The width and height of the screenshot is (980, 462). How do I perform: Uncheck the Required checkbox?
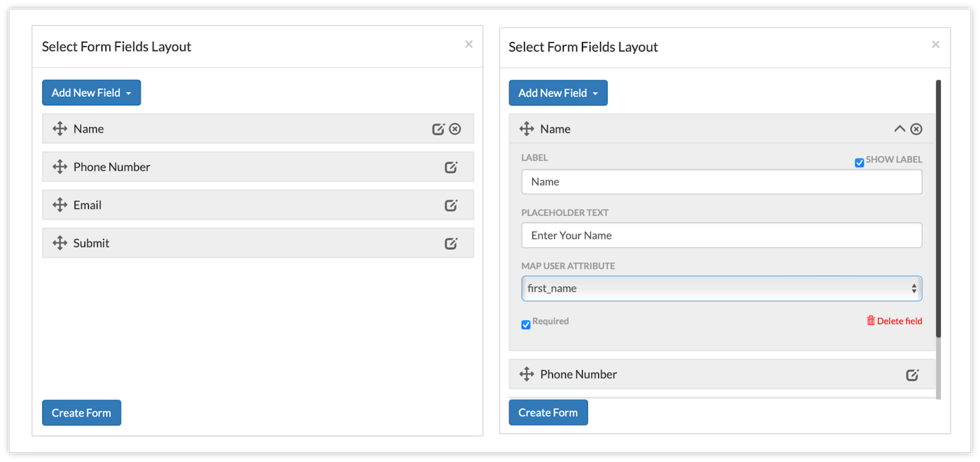[x=526, y=324]
